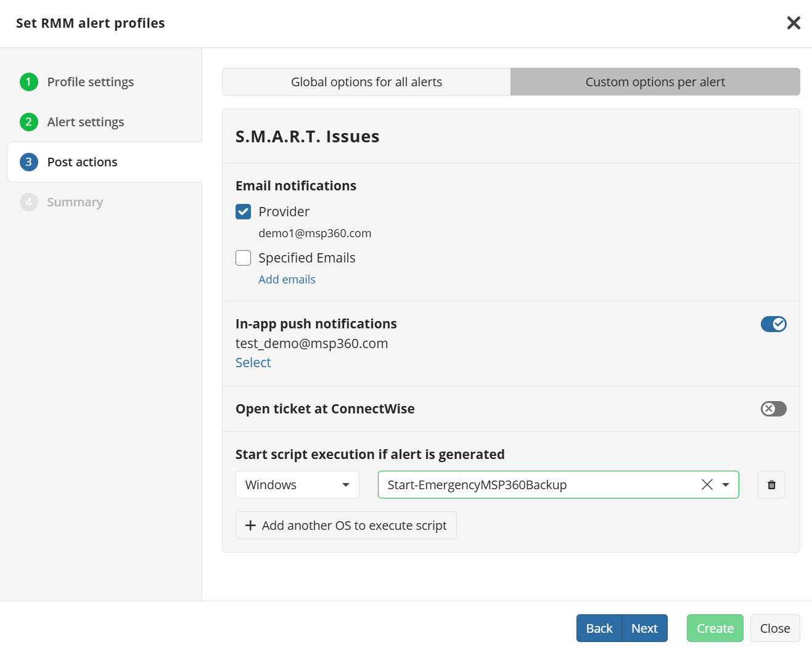Uncheck the Provider email checkbox
Image resolution: width=812 pixels, height=650 pixels.
coord(244,212)
